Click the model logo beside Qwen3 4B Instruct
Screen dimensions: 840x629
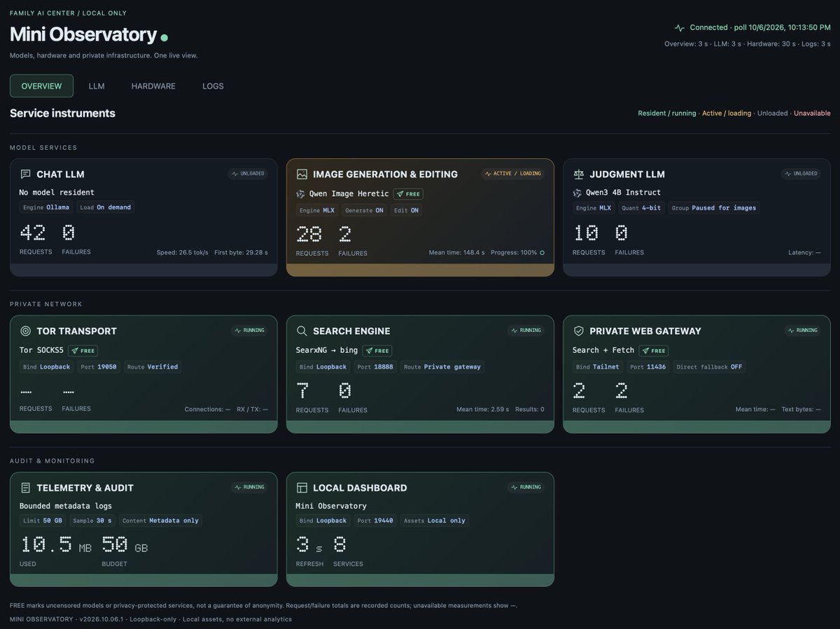577,193
